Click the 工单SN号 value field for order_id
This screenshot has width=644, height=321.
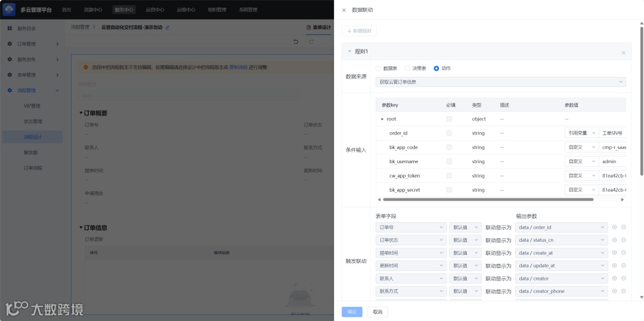612,133
